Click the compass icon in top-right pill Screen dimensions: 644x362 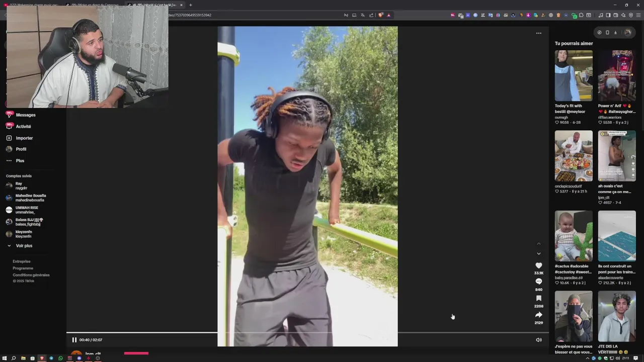coord(599,33)
